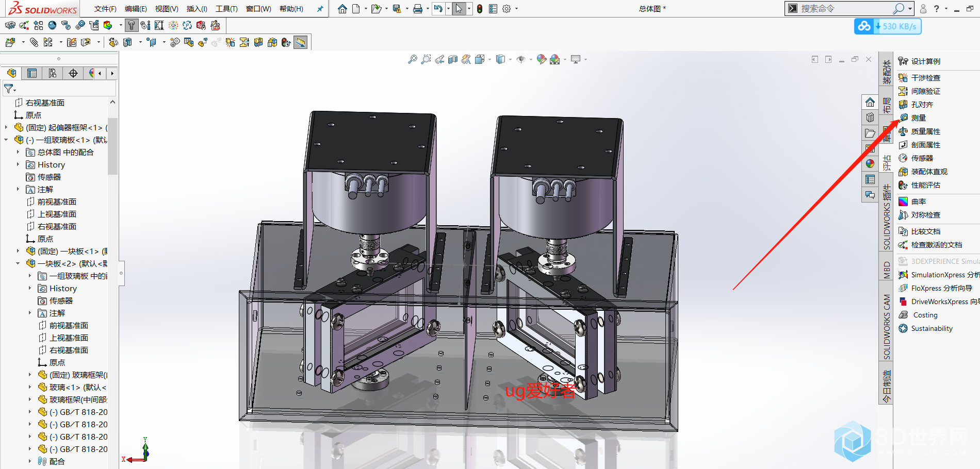
Task: Click the highlighted measure ruler toolbar icon
Action: [301, 42]
